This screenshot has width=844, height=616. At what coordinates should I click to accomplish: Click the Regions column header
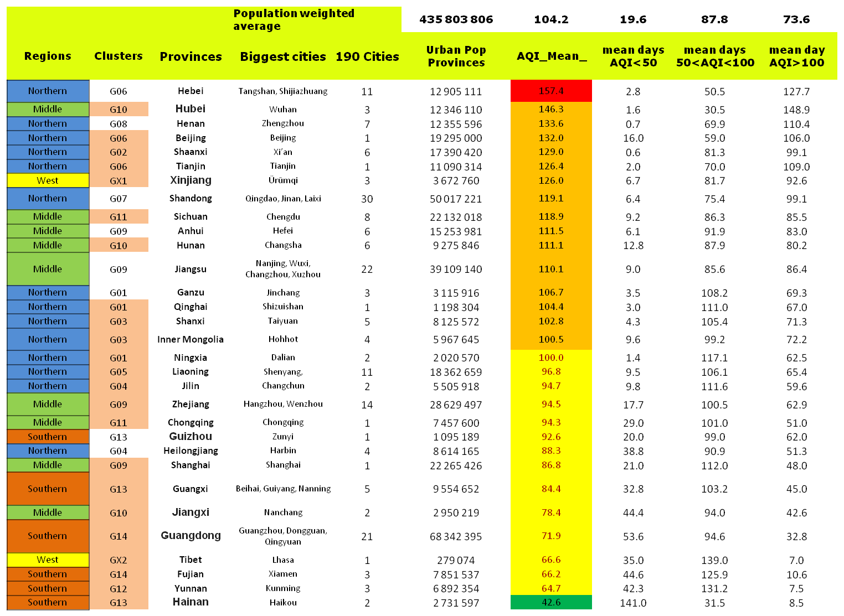(48, 56)
